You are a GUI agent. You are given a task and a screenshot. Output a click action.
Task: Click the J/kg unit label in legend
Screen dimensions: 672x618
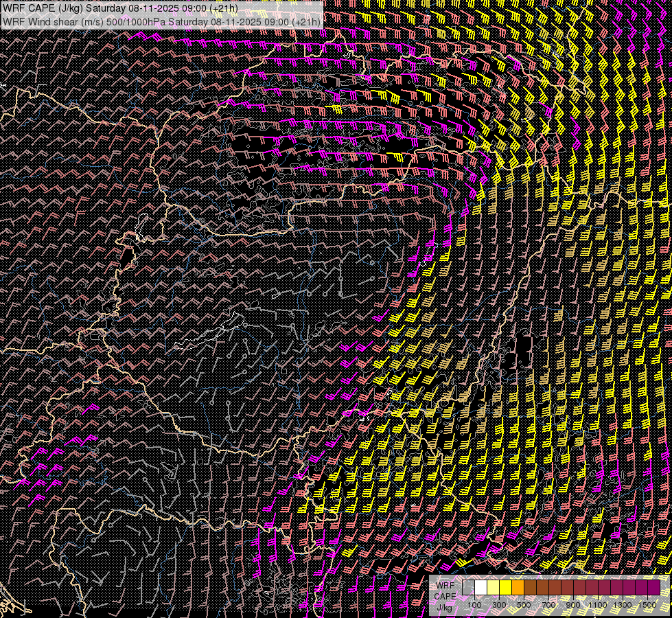point(445,607)
